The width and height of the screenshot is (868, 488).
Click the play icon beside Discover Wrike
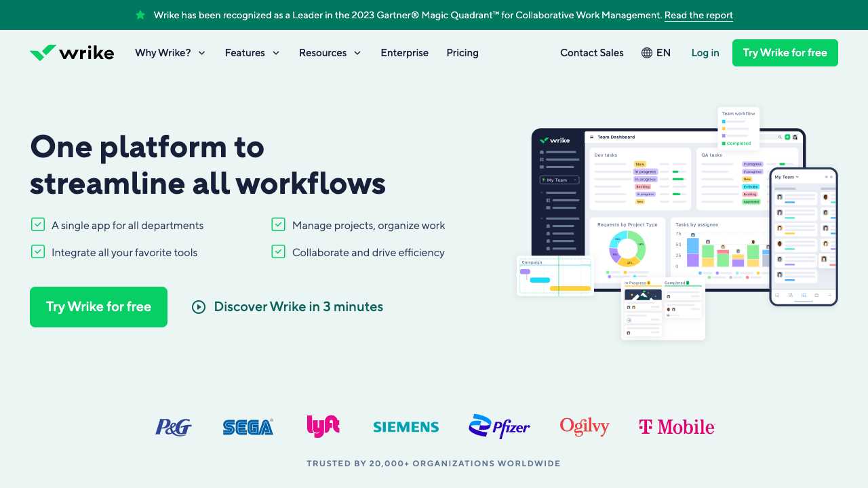[199, 307]
